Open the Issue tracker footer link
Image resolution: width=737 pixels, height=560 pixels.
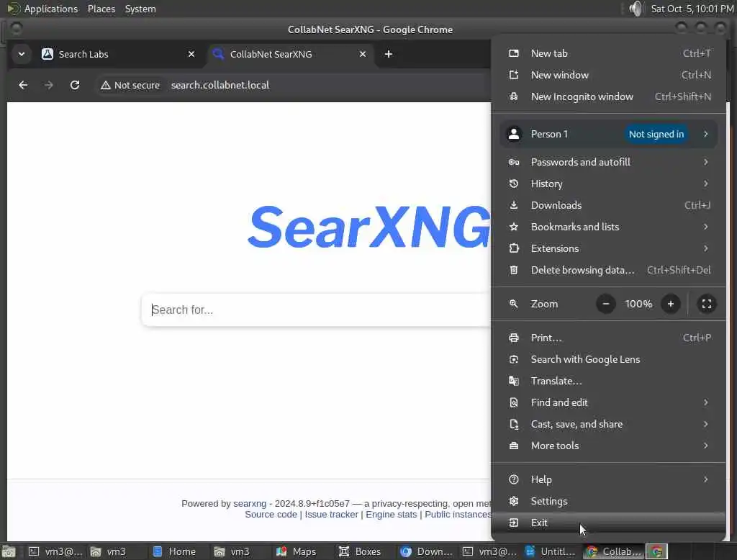(331, 515)
